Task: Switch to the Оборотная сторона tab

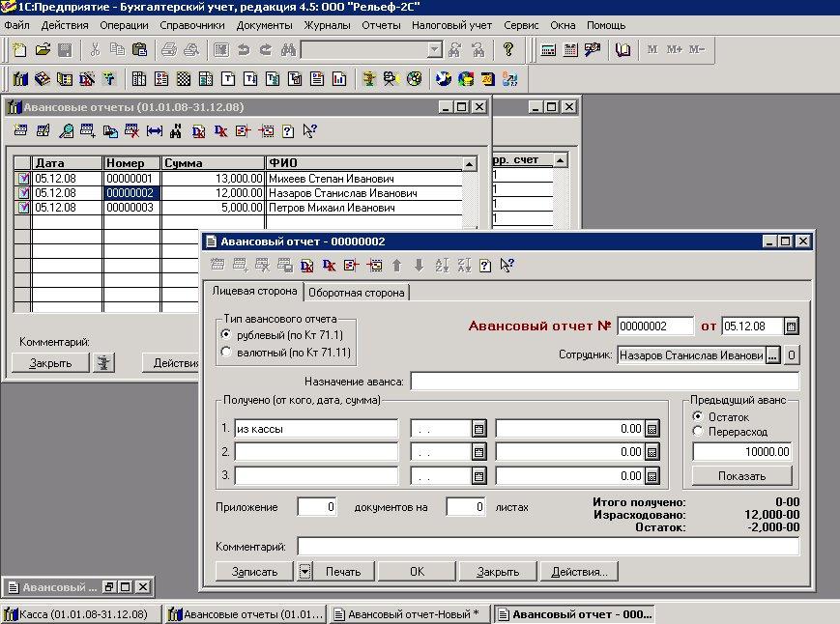Action: (357, 293)
